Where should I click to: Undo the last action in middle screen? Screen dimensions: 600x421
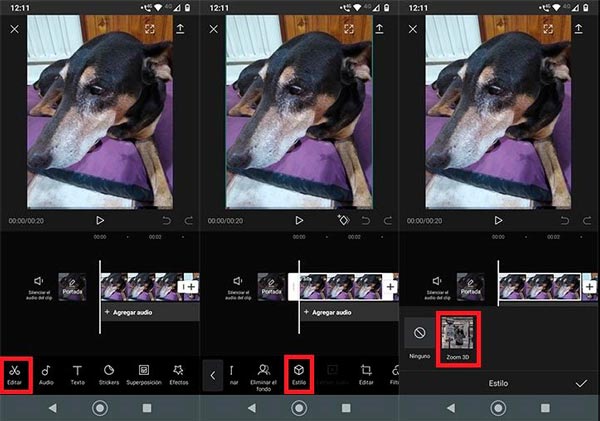pos(366,220)
